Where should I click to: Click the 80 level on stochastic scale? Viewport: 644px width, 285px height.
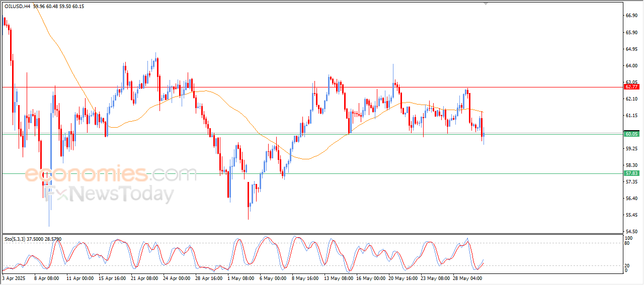coord(627,243)
